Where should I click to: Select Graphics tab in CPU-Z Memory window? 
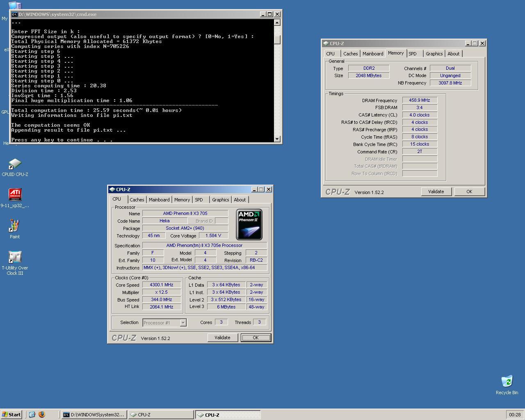click(434, 54)
